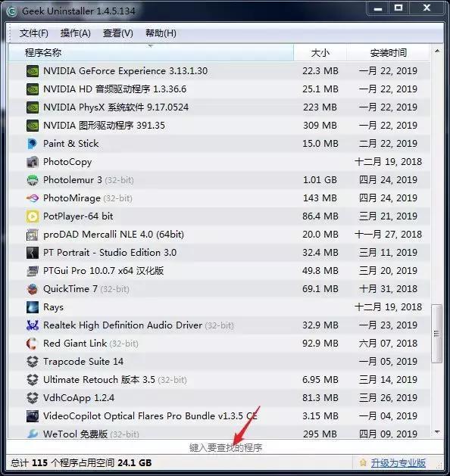This screenshot has height=476, width=450.
Task: Select the PotPlayer-64 bit entry
Action: point(219,216)
